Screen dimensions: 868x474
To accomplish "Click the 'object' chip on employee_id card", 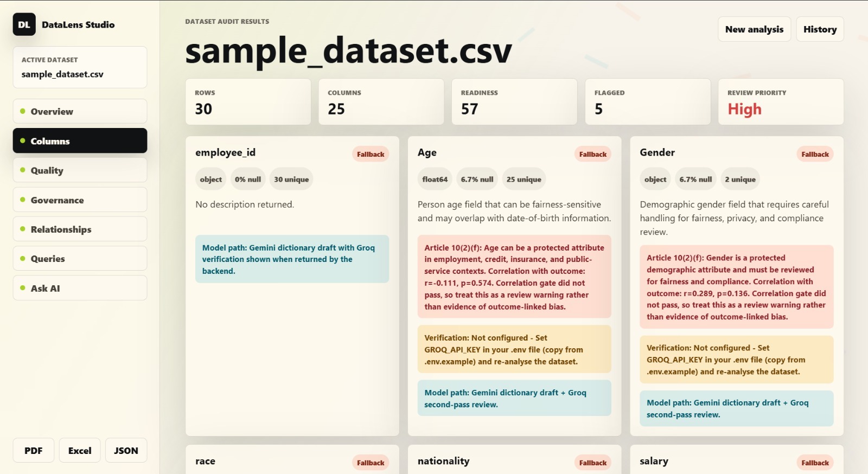I will tap(210, 180).
